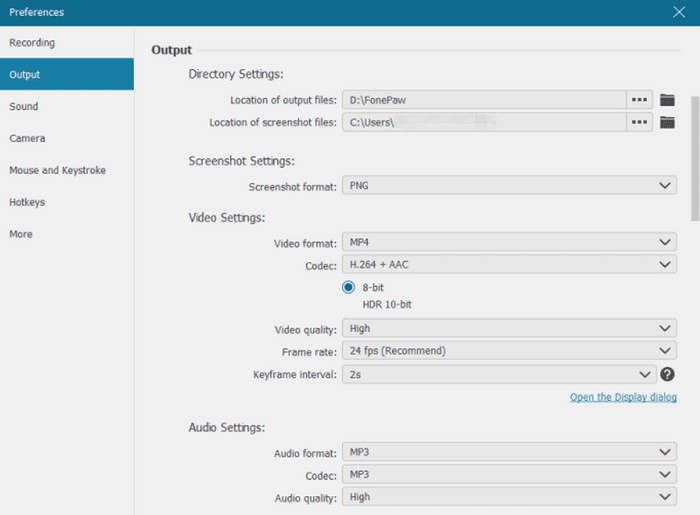700x515 pixels.
Task: Switch to the Hotkeys tab
Action: tap(67, 202)
